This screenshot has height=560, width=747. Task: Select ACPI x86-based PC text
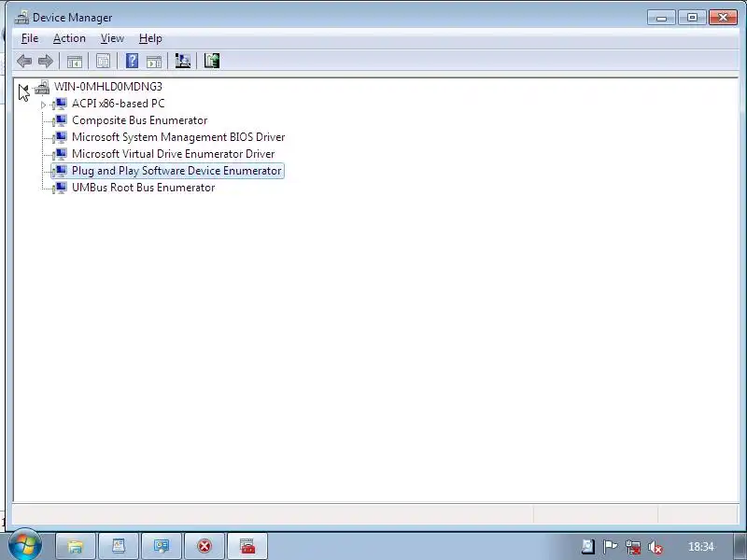point(119,104)
